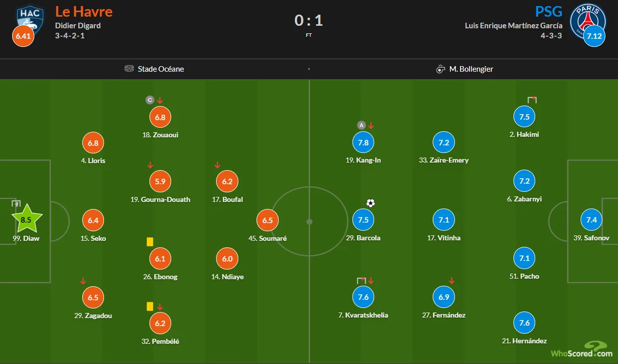Click the substitution arrow above Boufal

218,165
